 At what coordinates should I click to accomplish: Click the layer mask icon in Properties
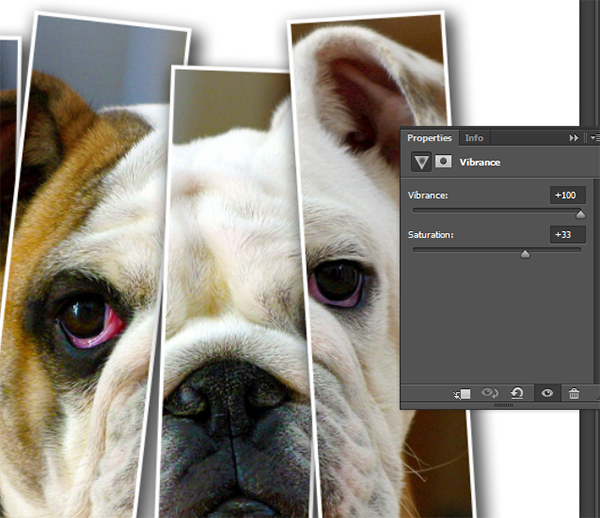click(442, 162)
